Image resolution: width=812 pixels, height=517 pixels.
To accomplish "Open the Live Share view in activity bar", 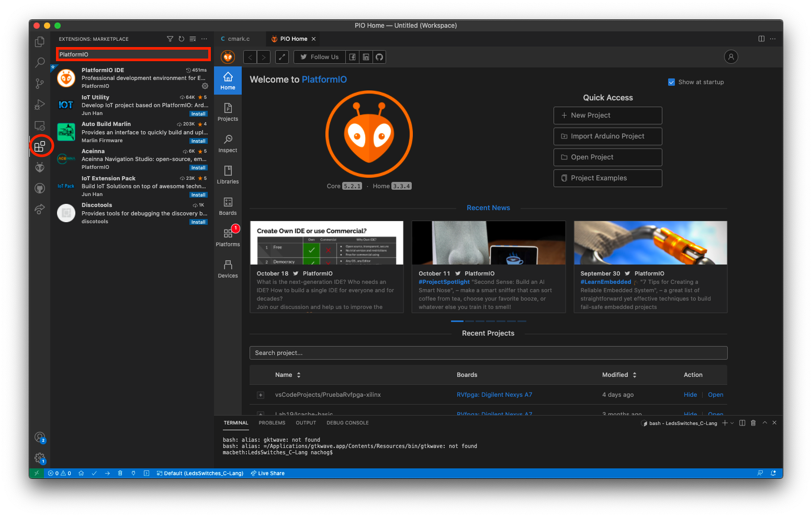I will 40,209.
